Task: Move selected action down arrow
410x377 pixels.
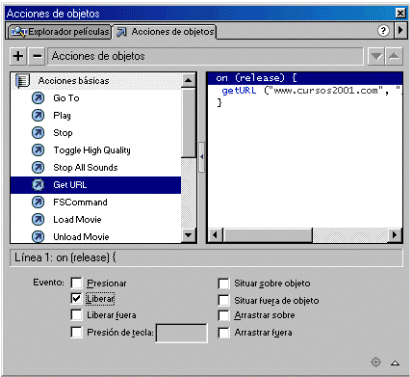Action: (376, 56)
